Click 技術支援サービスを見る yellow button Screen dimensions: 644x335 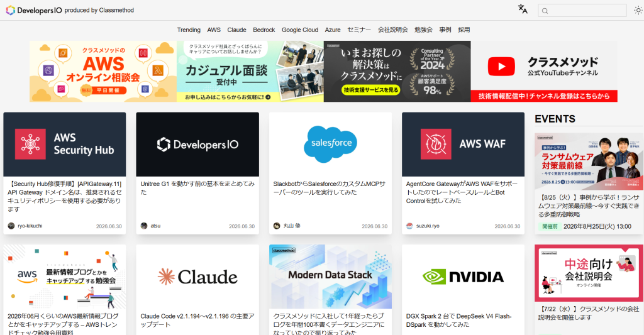click(371, 90)
